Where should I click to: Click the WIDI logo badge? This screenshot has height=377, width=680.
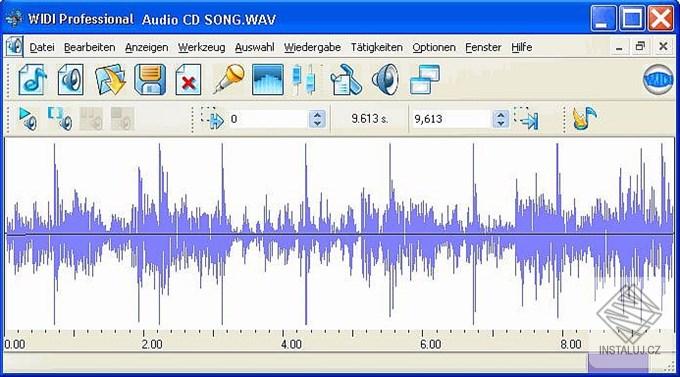pyautogui.click(x=658, y=80)
